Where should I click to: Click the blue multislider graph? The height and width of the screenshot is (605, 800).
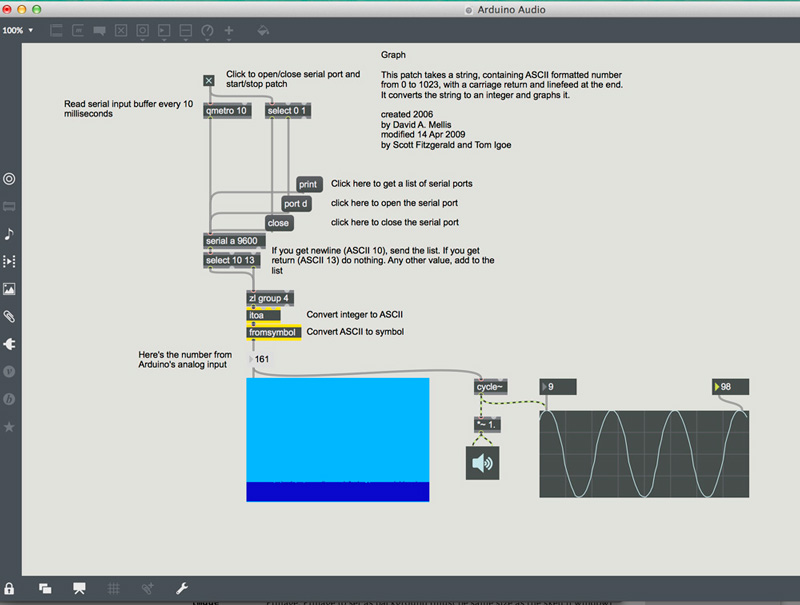click(x=338, y=440)
